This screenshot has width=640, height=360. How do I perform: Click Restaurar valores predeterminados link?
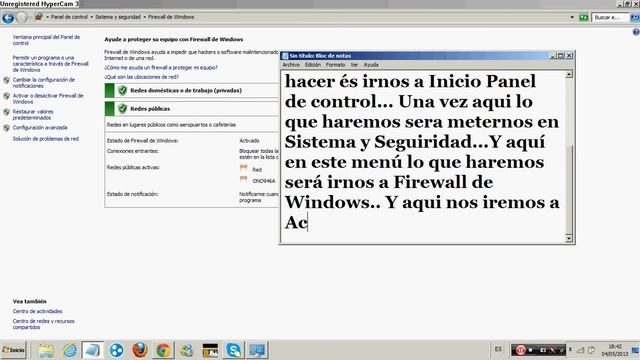coord(33,115)
